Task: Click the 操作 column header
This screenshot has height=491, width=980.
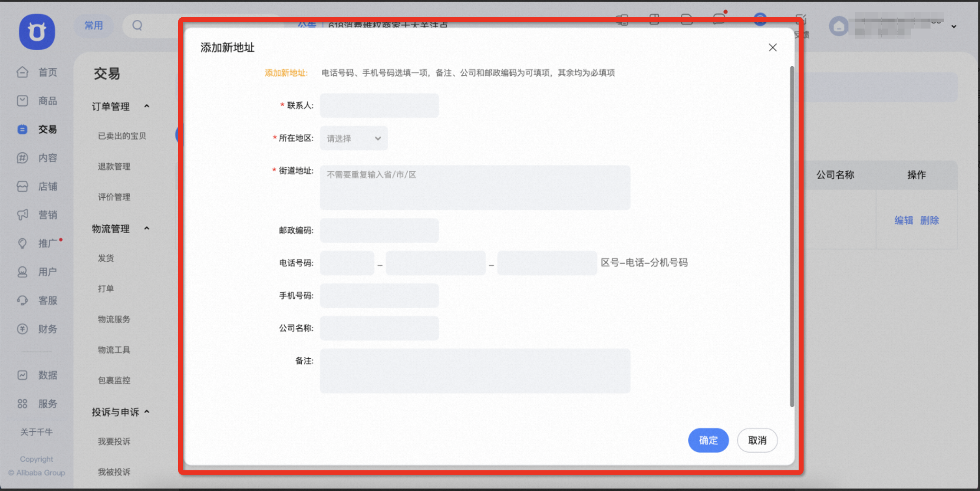Action: coord(917,175)
